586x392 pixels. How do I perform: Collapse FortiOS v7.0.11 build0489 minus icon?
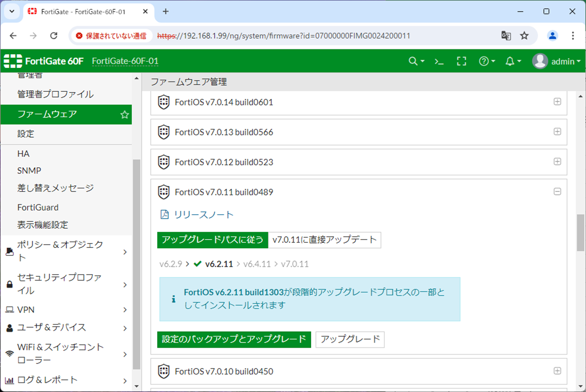coord(557,191)
